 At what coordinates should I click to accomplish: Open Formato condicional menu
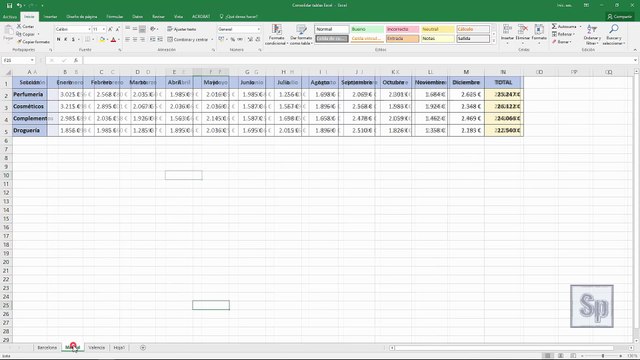tap(276, 35)
